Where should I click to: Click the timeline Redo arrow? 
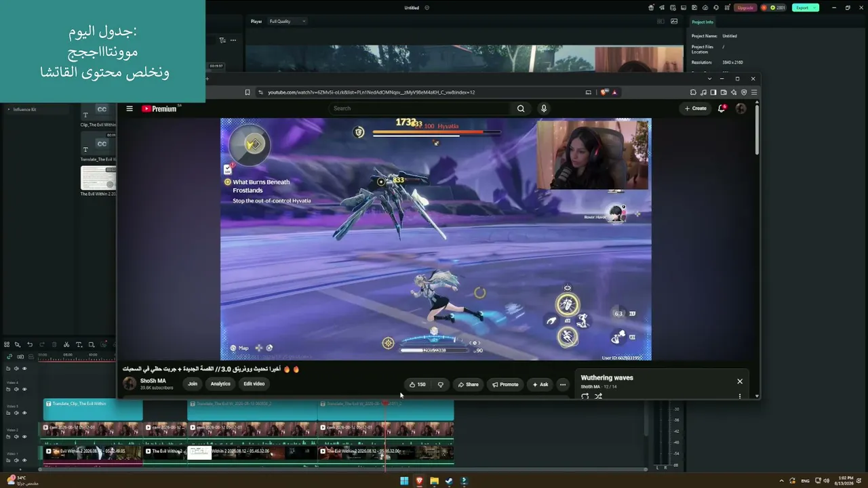pos(42,344)
